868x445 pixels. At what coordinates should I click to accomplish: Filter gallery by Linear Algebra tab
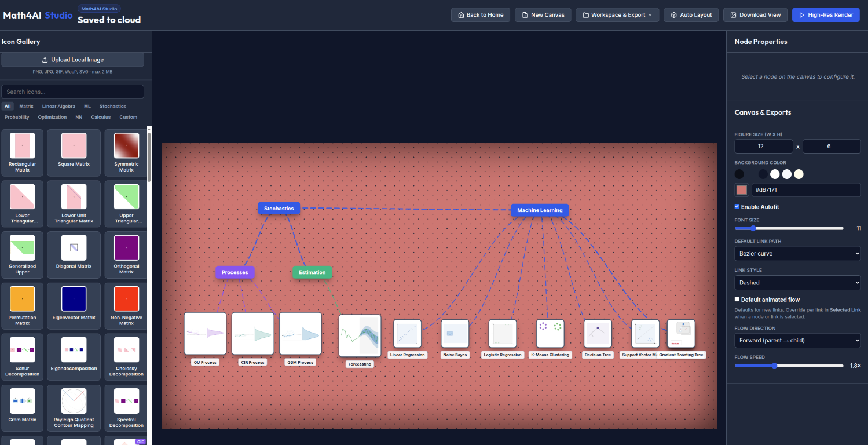coord(58,107)
